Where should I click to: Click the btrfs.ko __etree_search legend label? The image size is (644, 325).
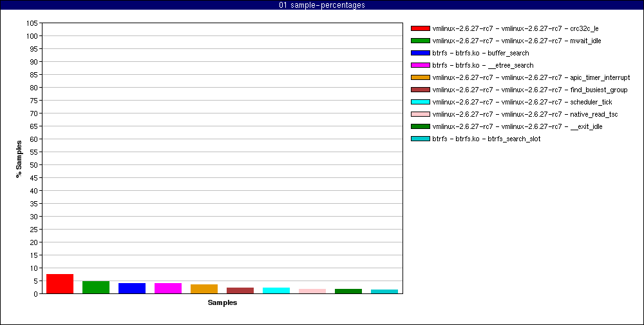(483, 65)
